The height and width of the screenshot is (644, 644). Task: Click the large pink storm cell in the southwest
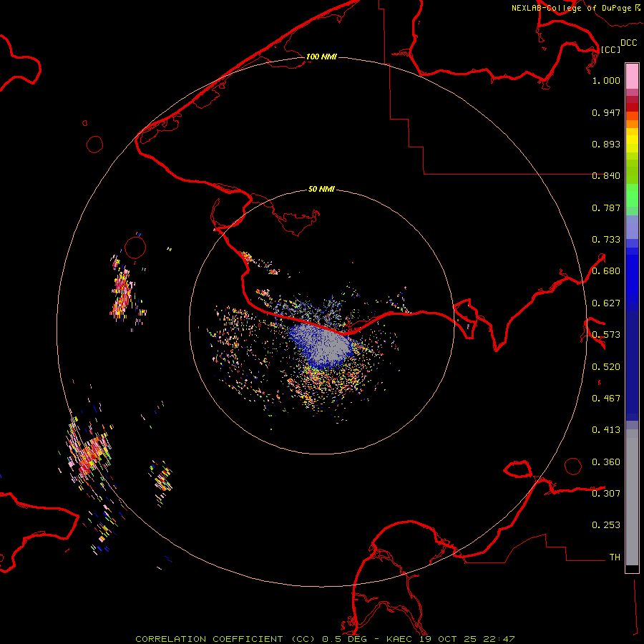click(x=89, y=453)
